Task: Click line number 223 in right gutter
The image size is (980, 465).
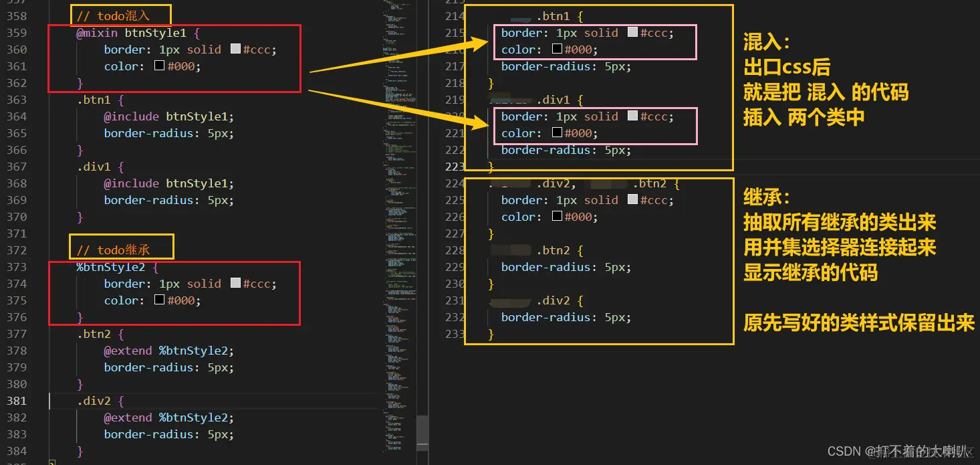Action: click(x=454, y=167)
